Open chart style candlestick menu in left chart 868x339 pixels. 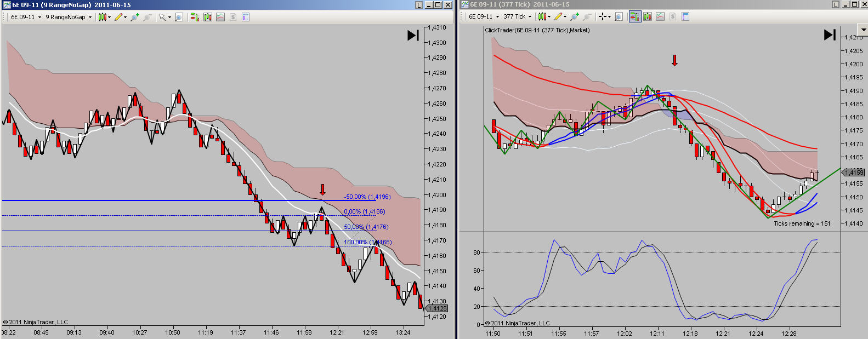[x=102, y=17]
